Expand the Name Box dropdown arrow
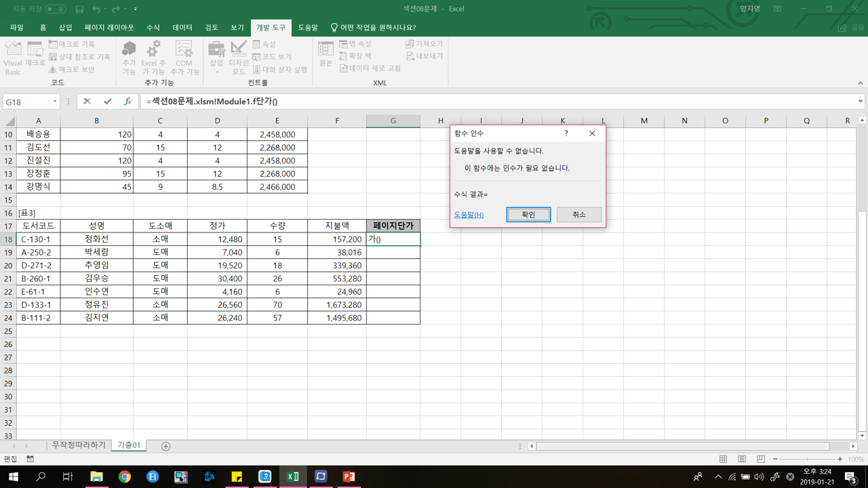Viewport: 868px width, 488px height. (x=55, y=102)
